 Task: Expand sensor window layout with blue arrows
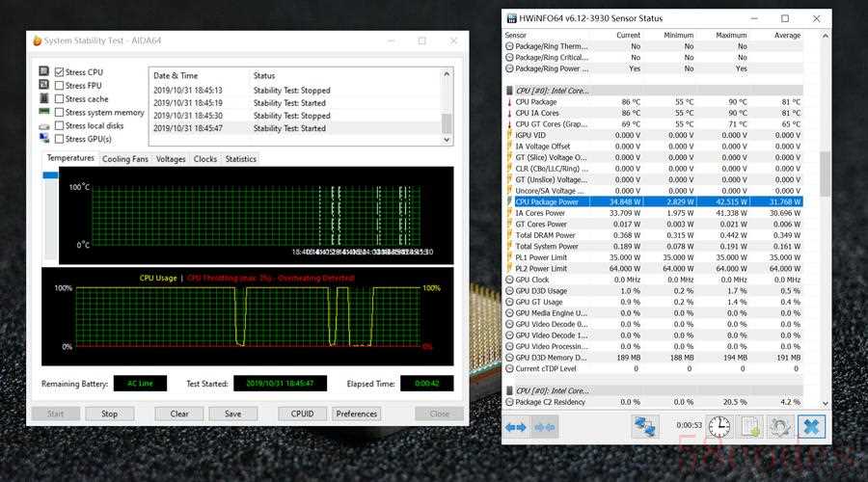point(515,426)
